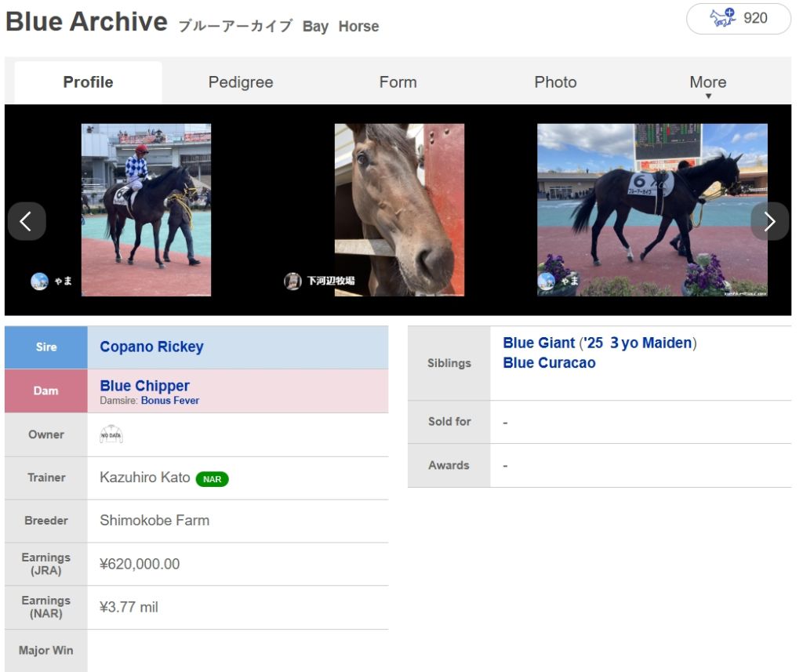Click the Japanese name ブルーアーカイブ
803x672 pixels.
pyautogui.click(x=235, y=26)
